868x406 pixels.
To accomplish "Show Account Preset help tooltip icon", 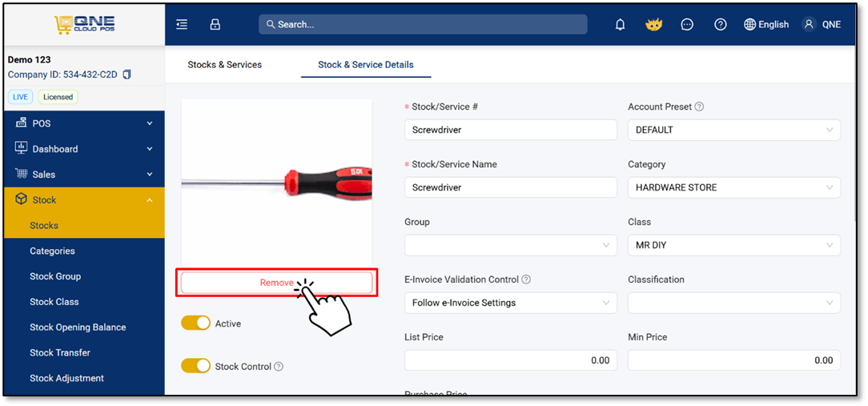I will [699, 107].
